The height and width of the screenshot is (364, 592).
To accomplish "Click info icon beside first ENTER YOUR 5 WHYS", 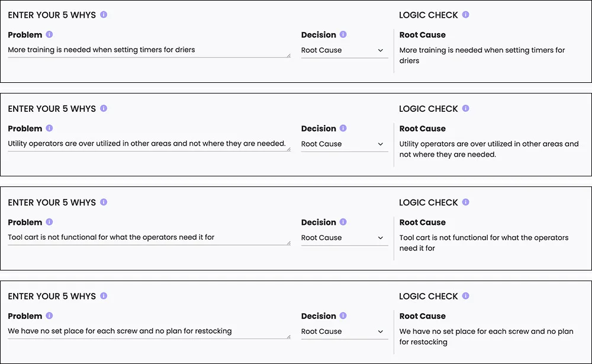I will (x=104, y=15).
